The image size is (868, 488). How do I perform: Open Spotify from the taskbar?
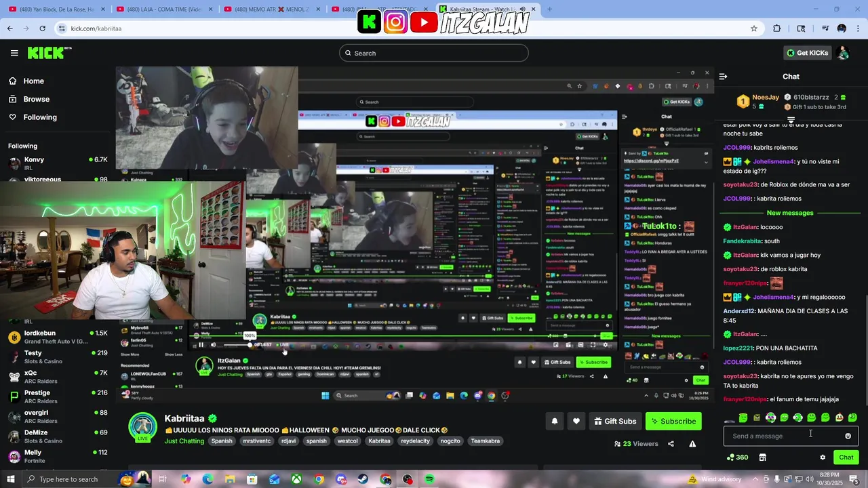pyautogui.click(x=429, y=479)
